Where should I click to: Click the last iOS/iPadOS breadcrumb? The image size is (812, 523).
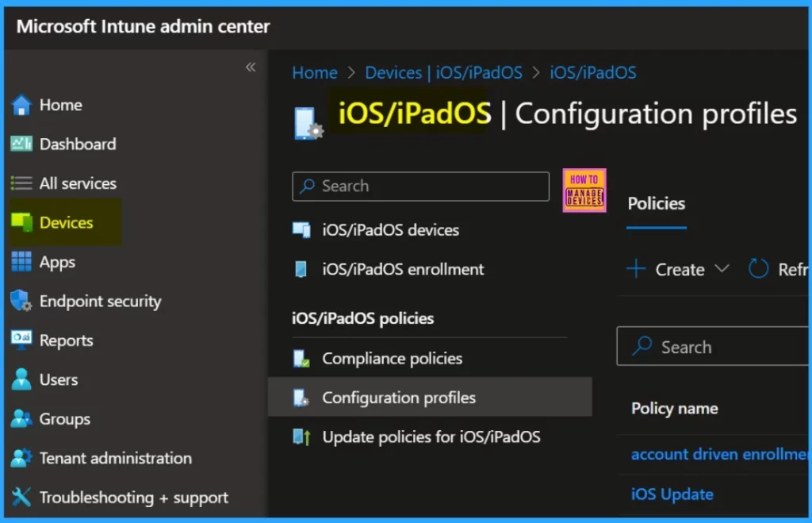(593, 72)
